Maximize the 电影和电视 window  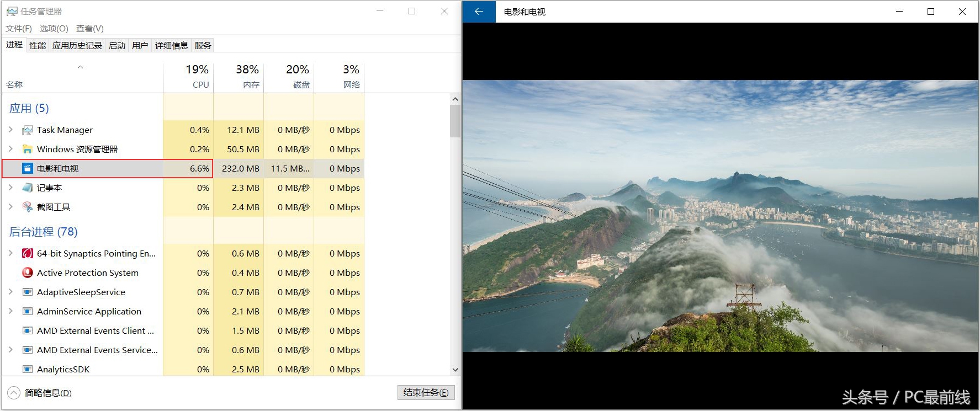click(x=931, y=12)
